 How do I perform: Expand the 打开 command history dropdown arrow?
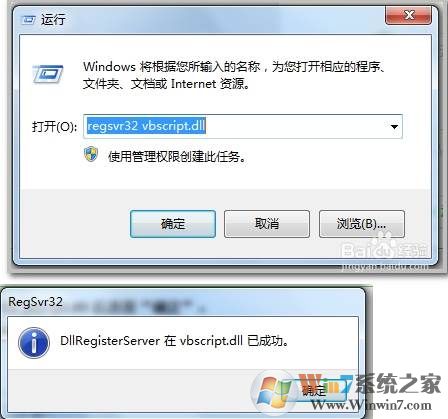394,127
